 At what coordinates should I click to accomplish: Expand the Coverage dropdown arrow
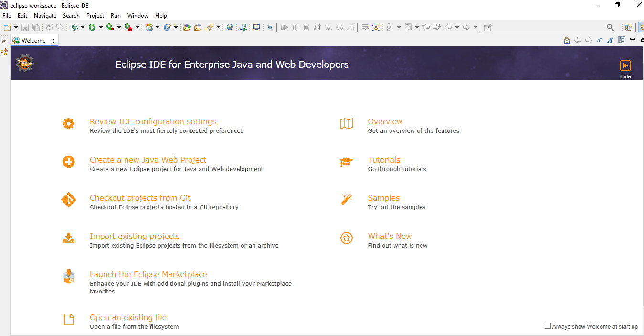[x=119, y=27]
